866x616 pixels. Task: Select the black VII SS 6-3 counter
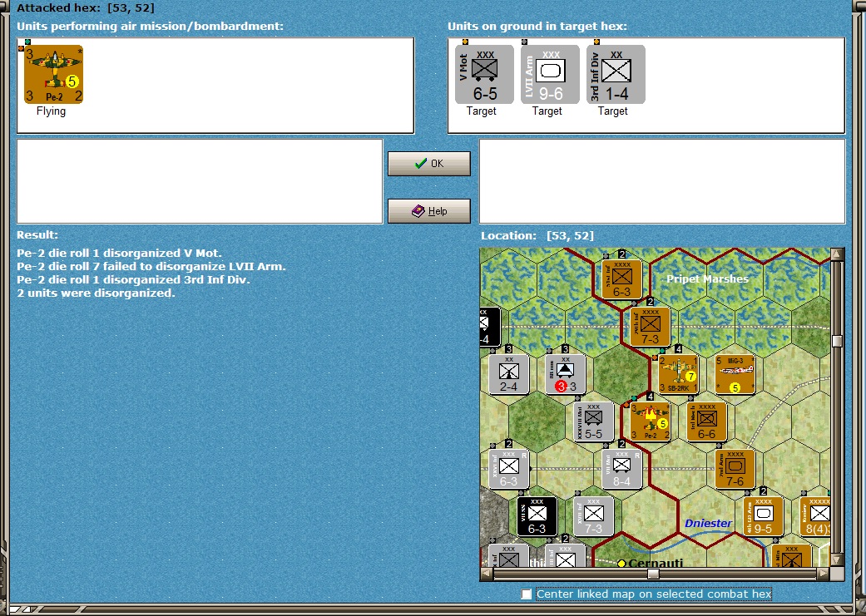537,516
